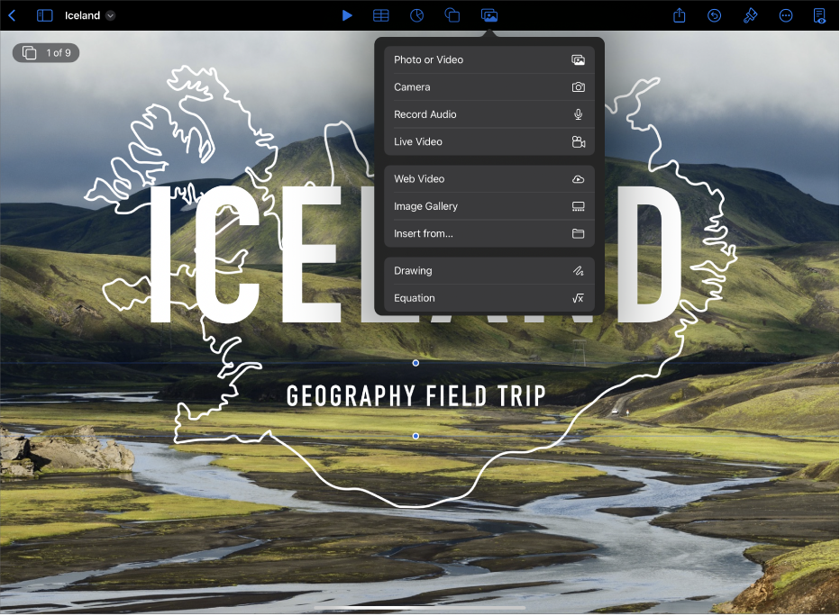This screenshot has width=840, height=616.
Task: Click the bottom selection handle below subtitle
Action: (415, 436)
